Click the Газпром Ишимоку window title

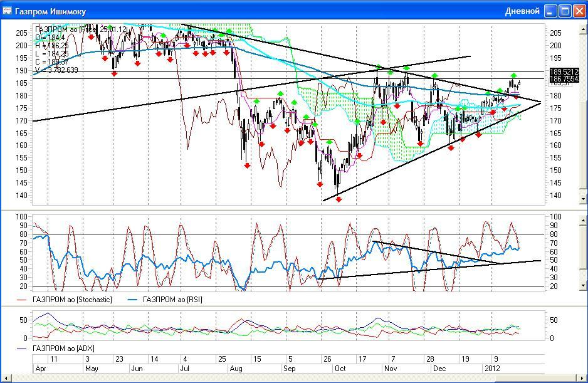click(50, 12)
